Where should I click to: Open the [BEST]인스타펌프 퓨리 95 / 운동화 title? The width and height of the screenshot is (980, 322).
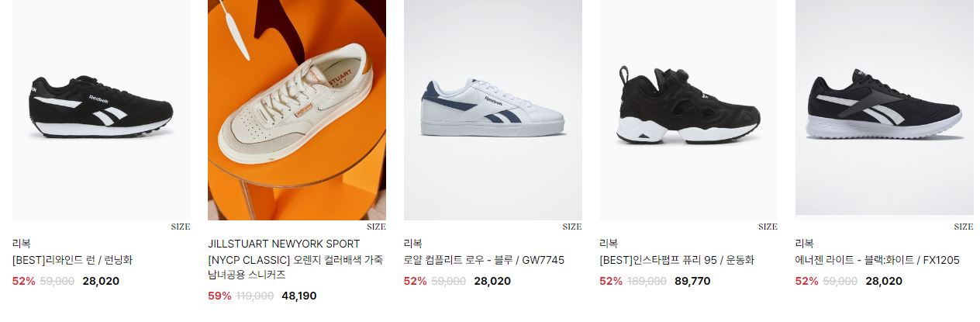click(x=677, y=260)
